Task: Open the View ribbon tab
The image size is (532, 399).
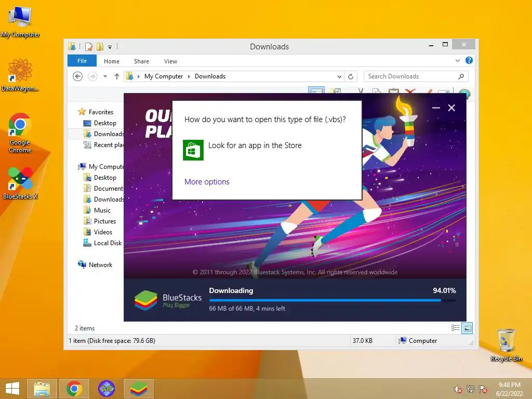Action: [170, 61]
